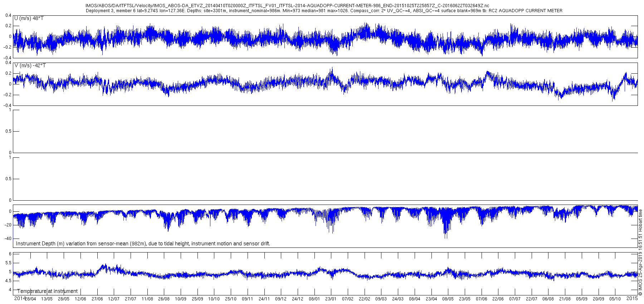Click the '4.5' tick on temperature axis
This screenshot has width=644, height=304.
point(9,281)
